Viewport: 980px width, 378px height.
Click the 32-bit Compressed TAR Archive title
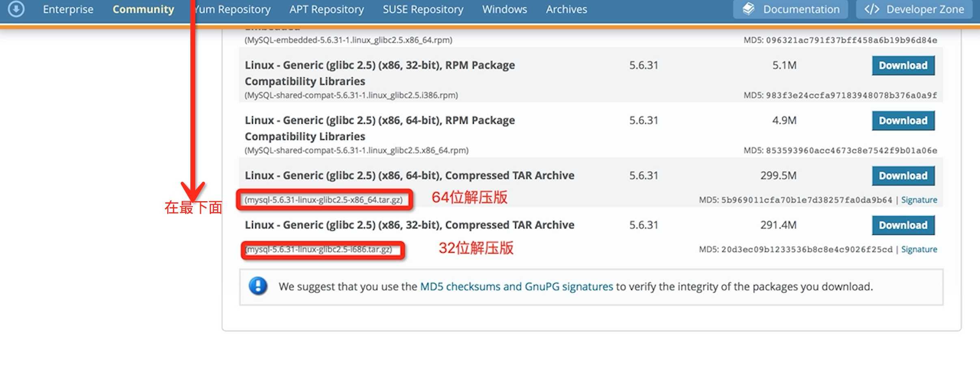[410, 225]
